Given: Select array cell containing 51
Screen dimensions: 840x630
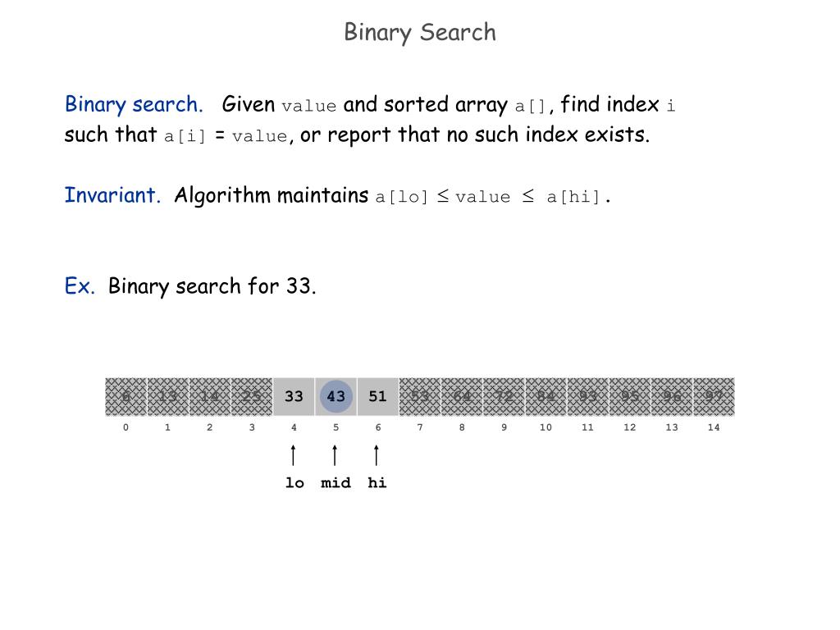Looking at the screenshot, I should coord(377,396).
